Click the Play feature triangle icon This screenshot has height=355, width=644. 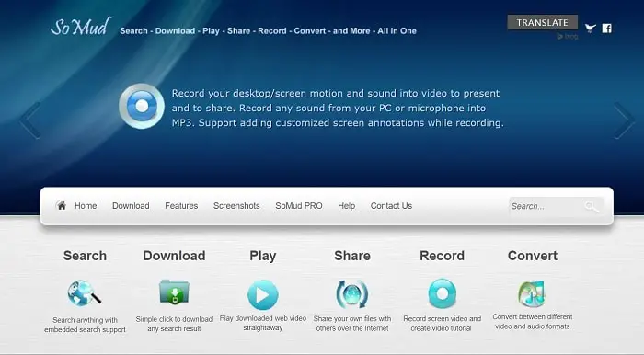[263, 294]
